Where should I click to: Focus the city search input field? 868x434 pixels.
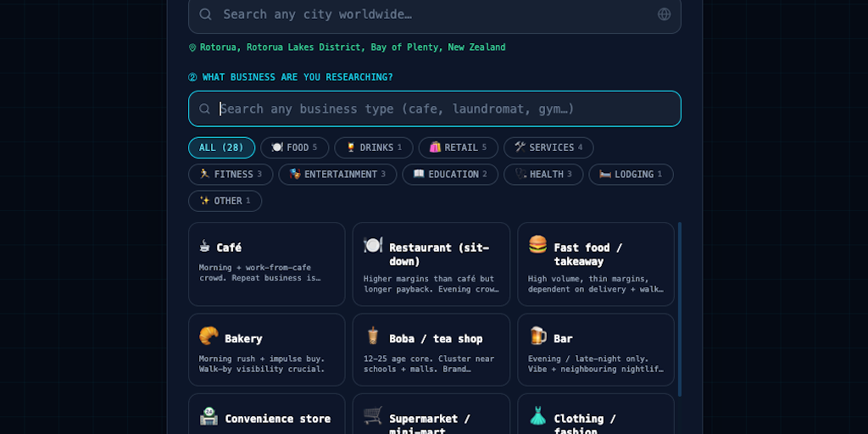435,14
